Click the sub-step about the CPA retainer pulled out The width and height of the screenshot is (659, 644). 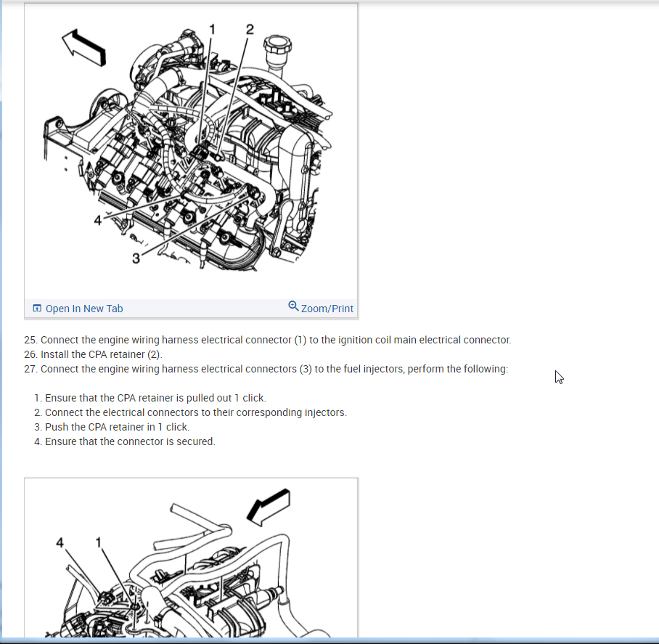(150, 398)
